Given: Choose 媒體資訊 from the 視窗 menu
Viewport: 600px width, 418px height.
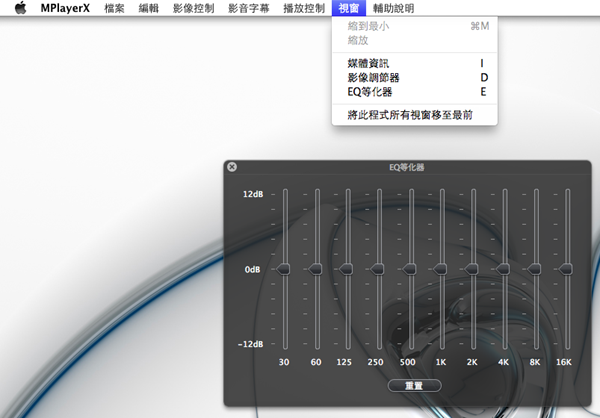Looking at the screenshot, I should click(415, 63).
